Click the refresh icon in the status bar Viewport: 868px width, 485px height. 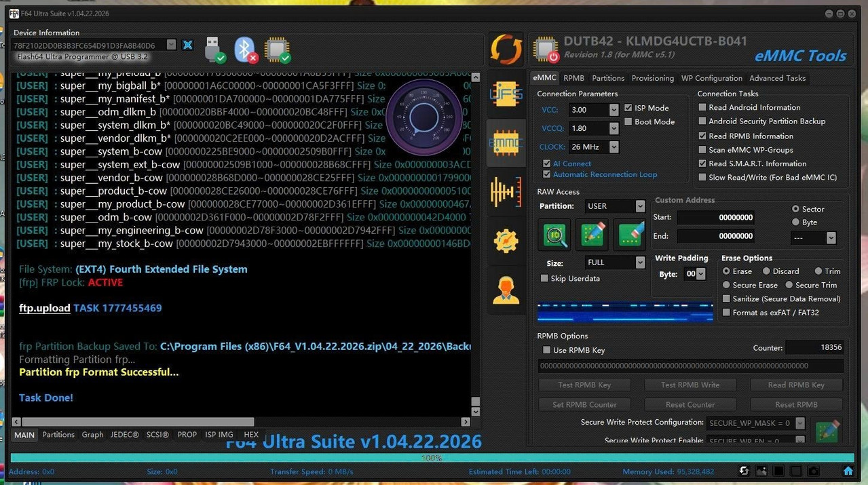click(744, 471)
